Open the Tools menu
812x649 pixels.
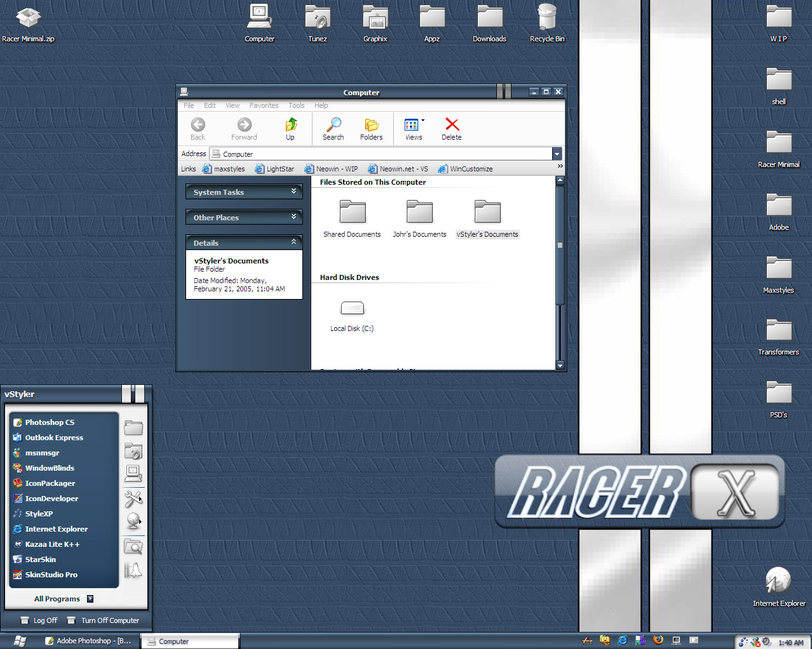pyautogui.click(x=297, y=105)
